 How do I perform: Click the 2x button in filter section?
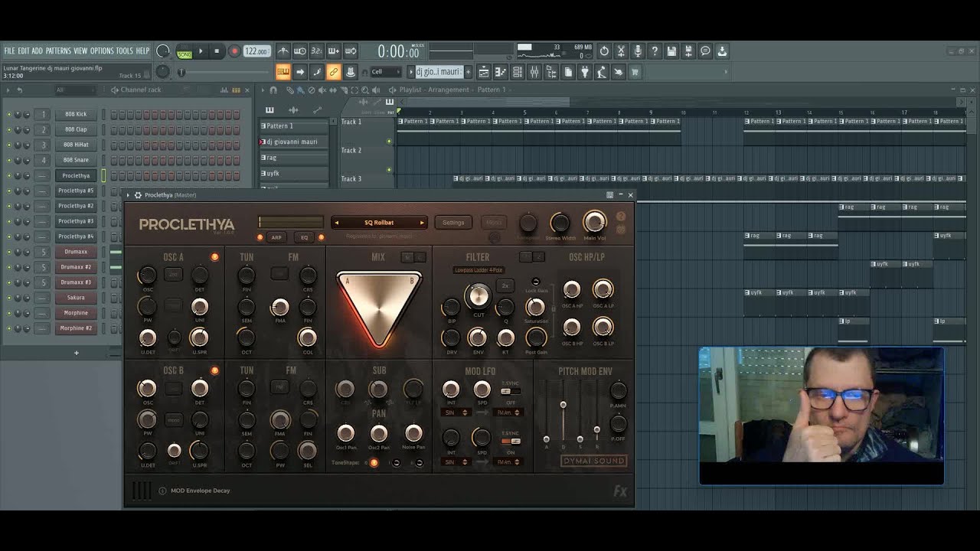pos(505,285)
